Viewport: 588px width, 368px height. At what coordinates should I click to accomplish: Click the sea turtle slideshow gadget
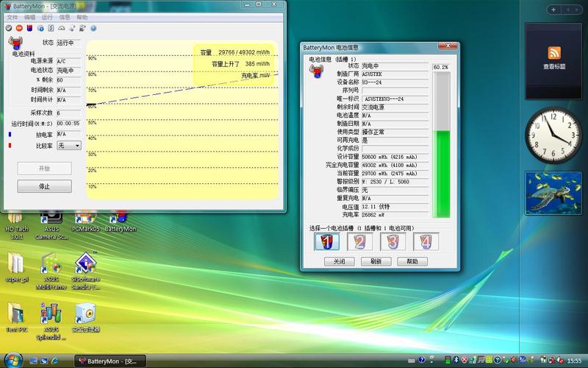553,193
